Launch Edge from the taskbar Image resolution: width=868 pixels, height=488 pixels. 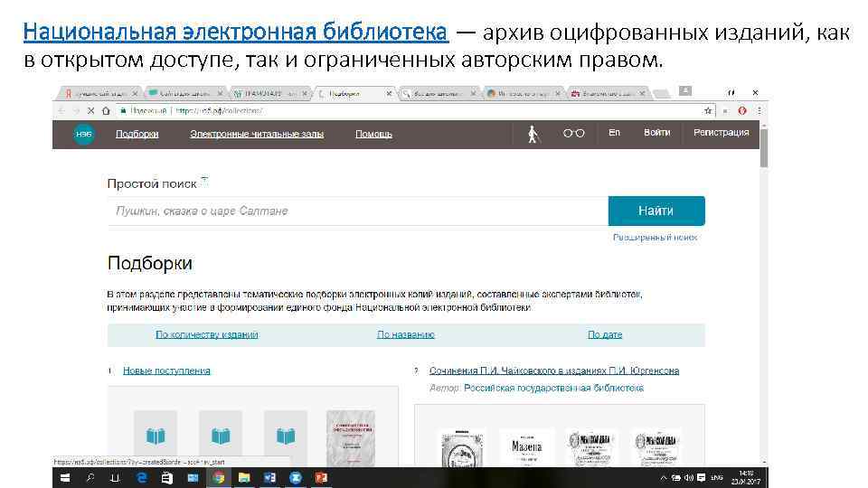point(142,478)
